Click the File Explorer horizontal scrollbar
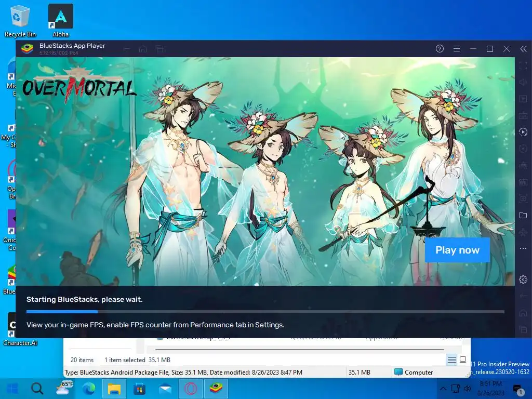 [300, 349]
